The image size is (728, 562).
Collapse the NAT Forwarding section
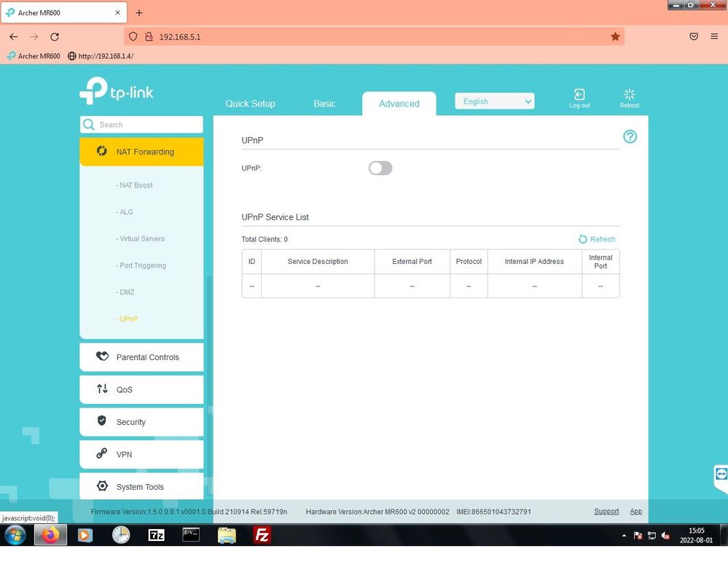point(141,152)
